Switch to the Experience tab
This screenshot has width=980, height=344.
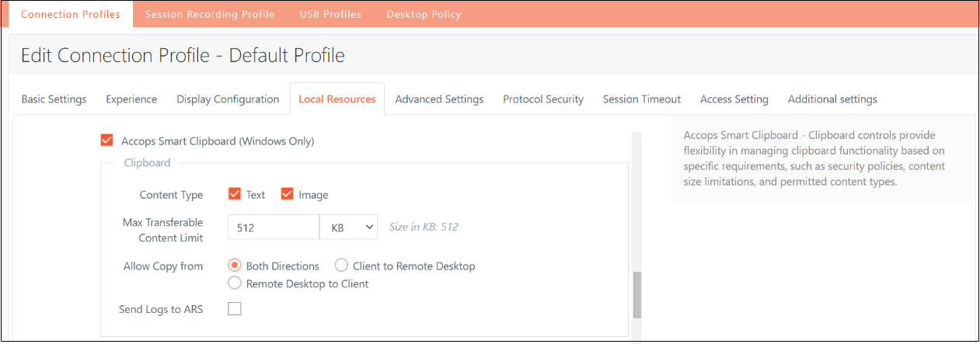131,99
